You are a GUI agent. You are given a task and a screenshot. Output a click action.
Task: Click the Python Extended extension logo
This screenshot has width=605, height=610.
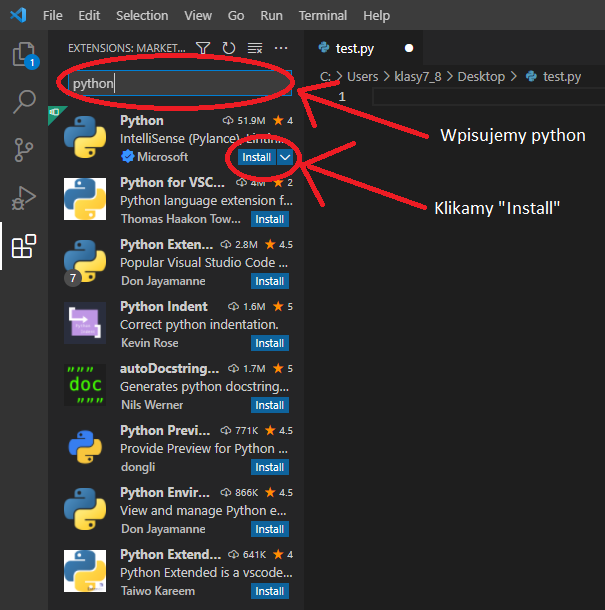tap(85, 571)
